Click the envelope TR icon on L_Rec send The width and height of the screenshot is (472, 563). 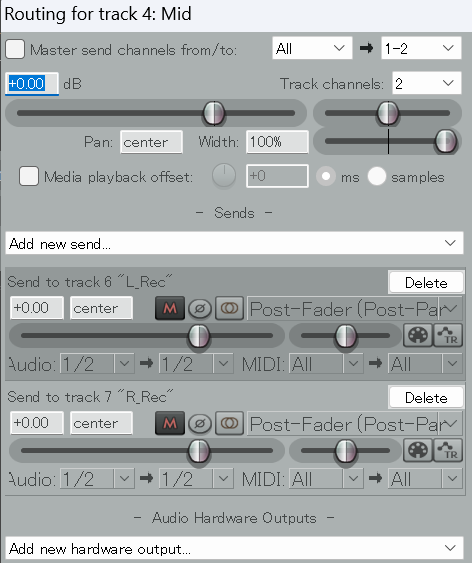(x=448, y=335)
